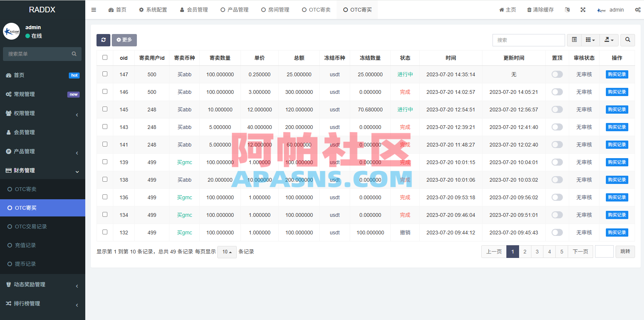Open 常规管理 in sidebar
The width and height of the screenshot is (644, 320).
(43, 94)
